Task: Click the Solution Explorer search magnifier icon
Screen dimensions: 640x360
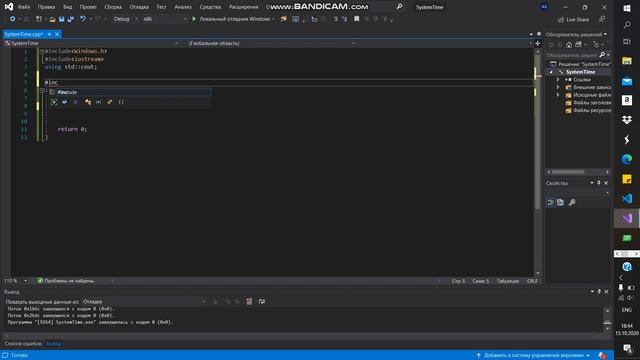Action: [602, 55]
